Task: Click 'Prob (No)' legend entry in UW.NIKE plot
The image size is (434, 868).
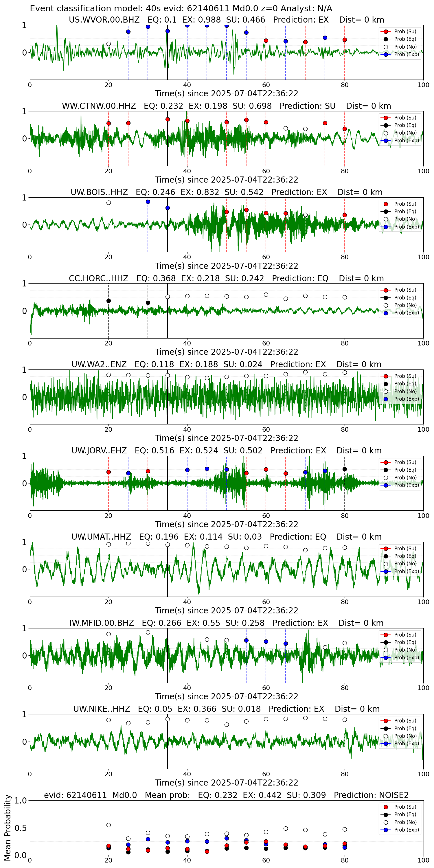Action: click(400, 736)
